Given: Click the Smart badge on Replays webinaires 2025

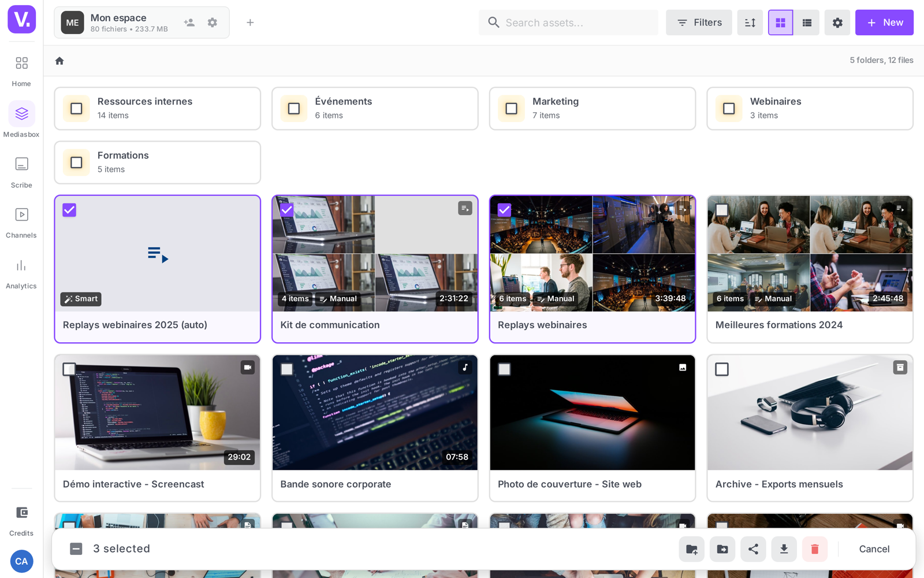Looking at the screenshot, I should (x=81, y=299).
